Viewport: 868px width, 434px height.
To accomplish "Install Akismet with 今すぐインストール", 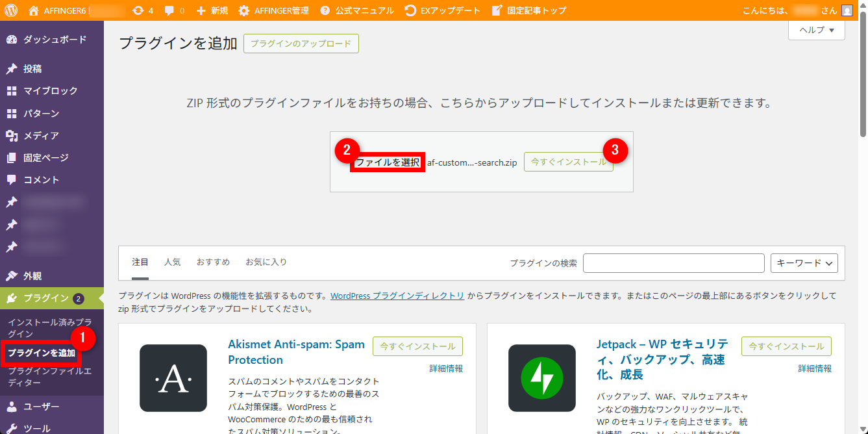I will point(418,346).
